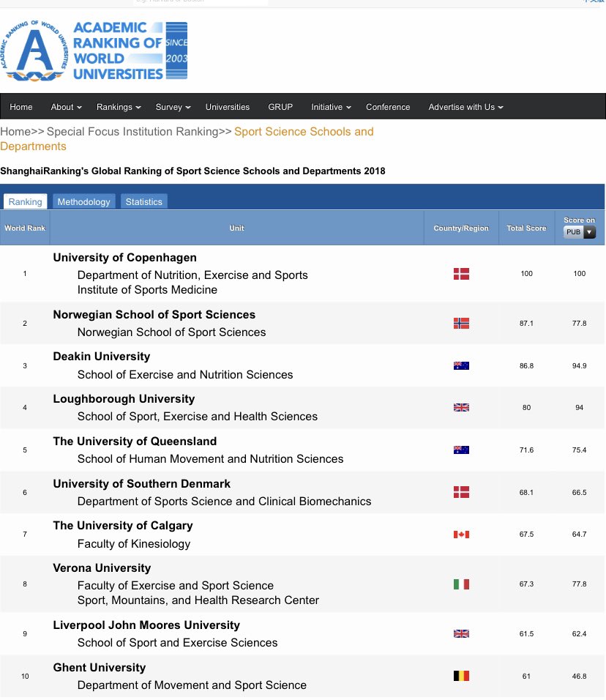Click the 2018 ranking page title
606x700 pixels.
tap(192, 171)
